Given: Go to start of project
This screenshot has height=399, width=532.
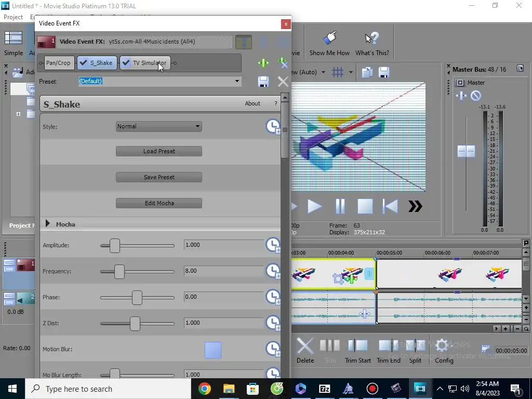Looking at the screenshot, I should [390, 206].
